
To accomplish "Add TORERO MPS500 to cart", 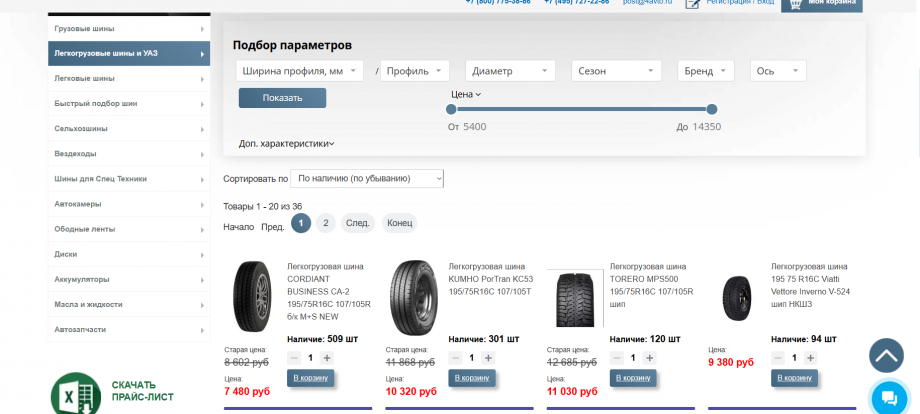I will [633, 378].
